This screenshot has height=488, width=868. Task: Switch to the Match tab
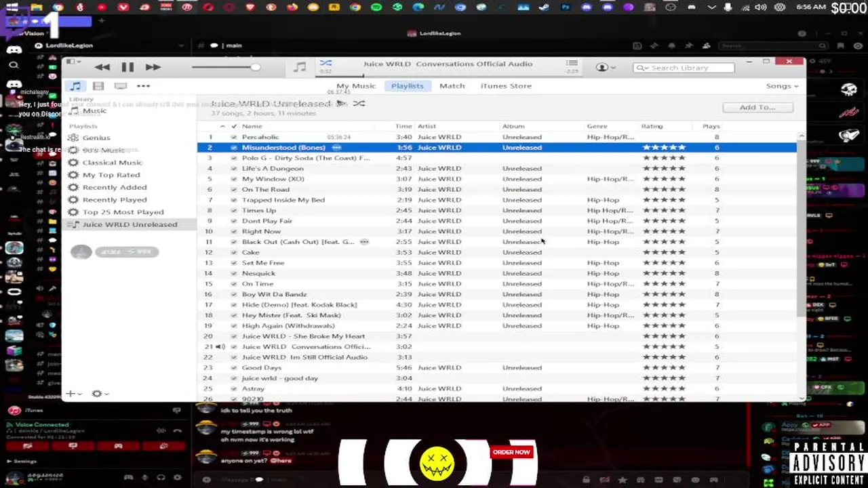[452, 86]
